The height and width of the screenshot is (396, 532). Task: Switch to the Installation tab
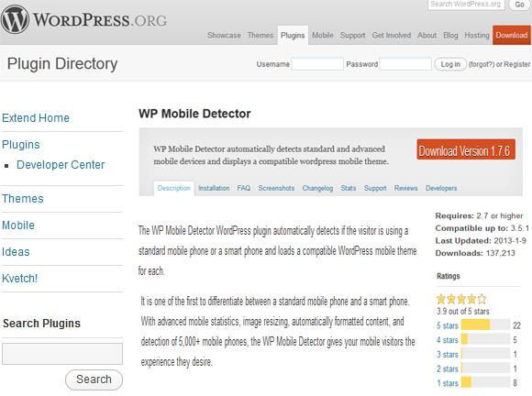click(214, 188)
